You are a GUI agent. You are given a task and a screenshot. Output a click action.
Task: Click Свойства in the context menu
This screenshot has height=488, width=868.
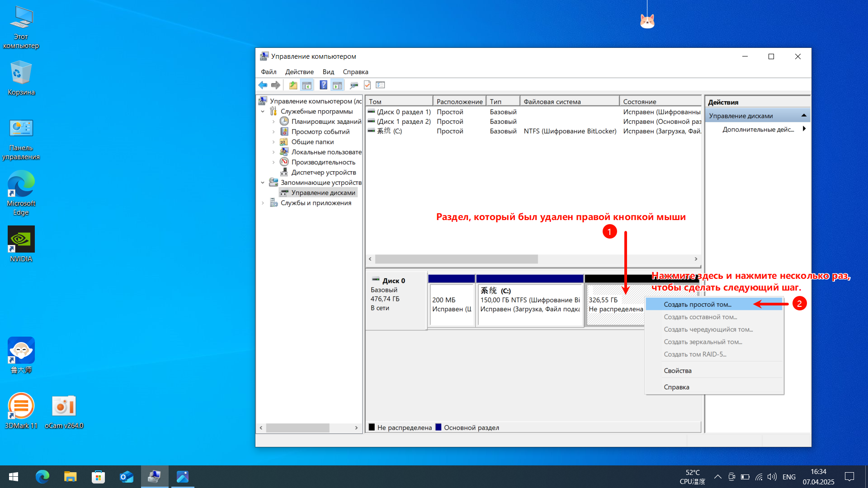pos(677,371)
